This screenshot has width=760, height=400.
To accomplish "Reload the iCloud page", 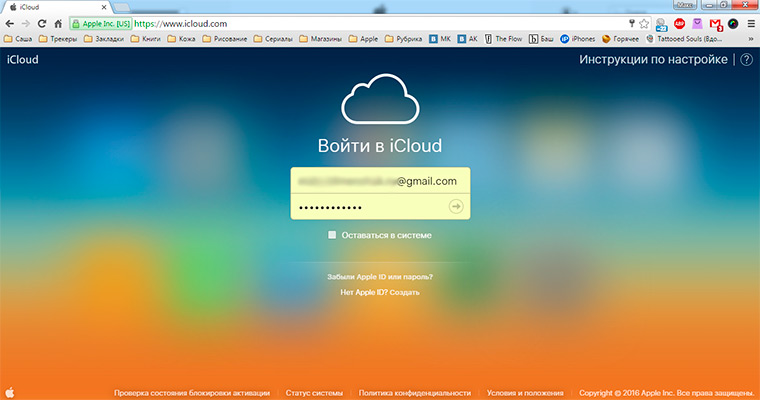I will tap(42, 24).
